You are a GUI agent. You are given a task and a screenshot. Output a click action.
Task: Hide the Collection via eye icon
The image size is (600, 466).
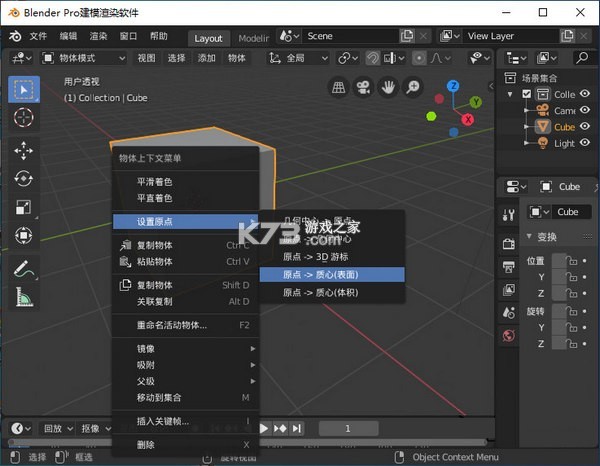coord(585,94)
